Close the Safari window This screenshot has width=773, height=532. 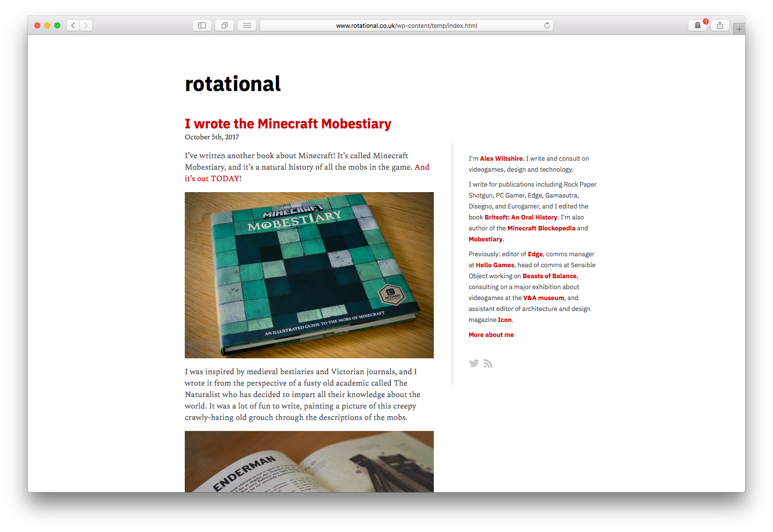(x=37, y=25)
